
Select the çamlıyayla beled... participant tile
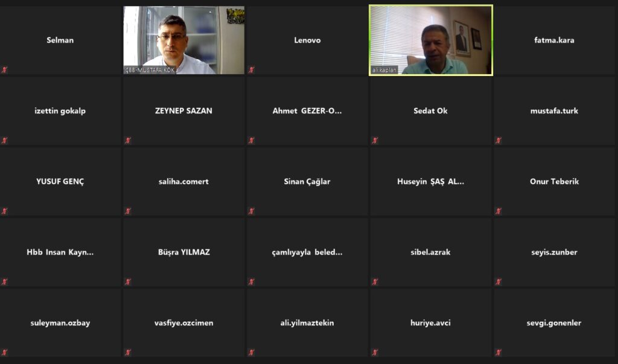pos(307,252)
